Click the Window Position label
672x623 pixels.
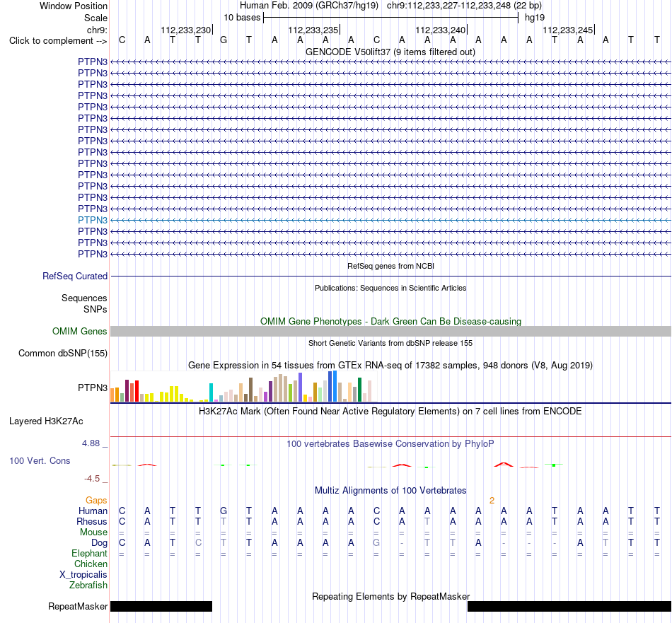pyautogui.click(x=74, y=6)
